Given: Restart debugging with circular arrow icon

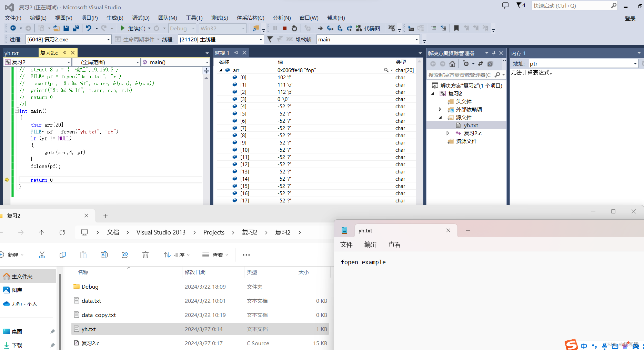Looking at the screenshot, I should point(294,28).
